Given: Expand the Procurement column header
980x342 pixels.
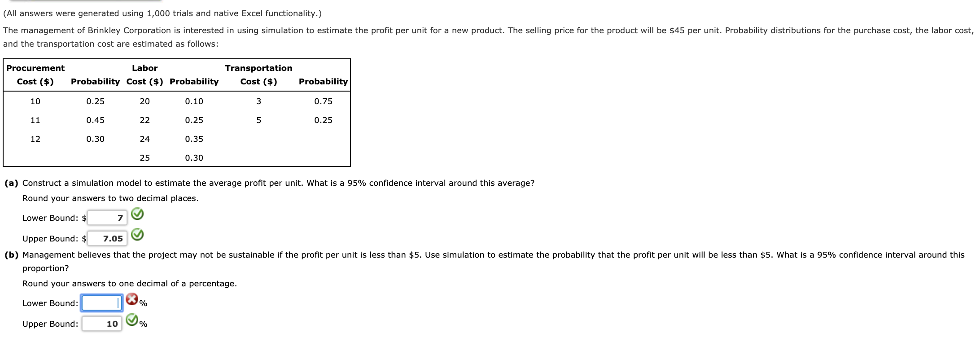Looking at the screenshot, I should 35,68.
